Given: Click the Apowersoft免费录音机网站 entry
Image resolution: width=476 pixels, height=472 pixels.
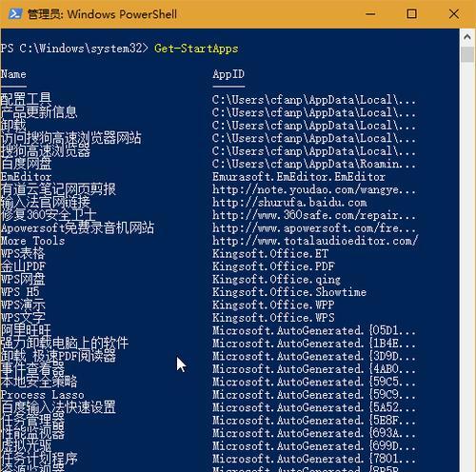Looking at the screenshot, I should point(77,227).
